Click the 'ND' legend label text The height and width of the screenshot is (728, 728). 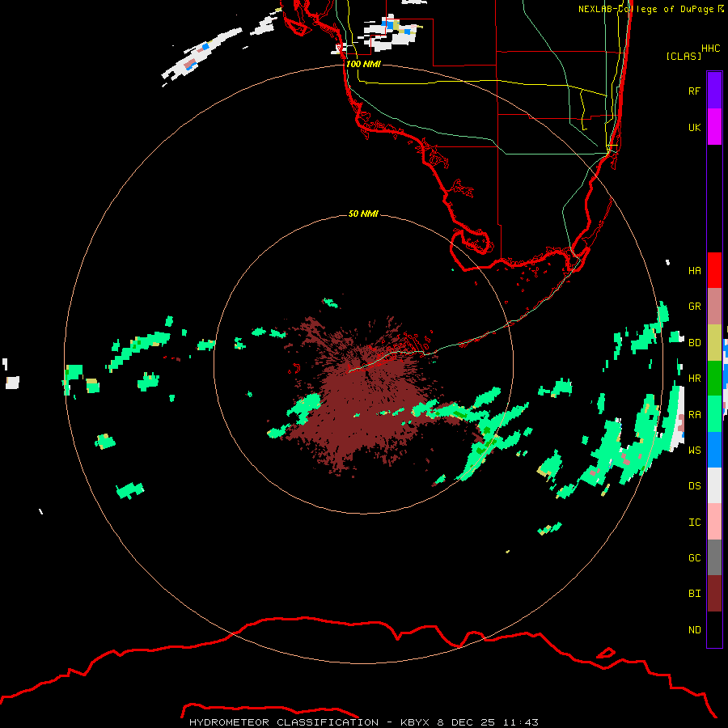coord(694,630)
